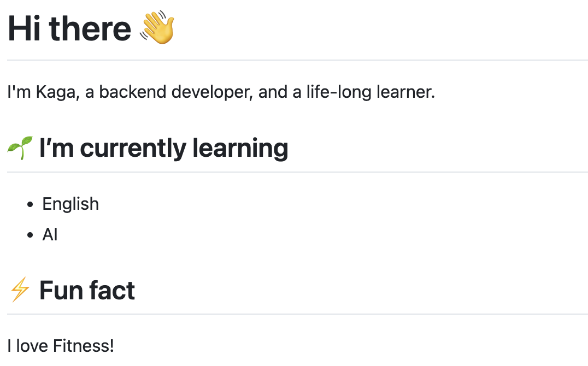Click the phrase "life-long learner"

tap(371, 92)
